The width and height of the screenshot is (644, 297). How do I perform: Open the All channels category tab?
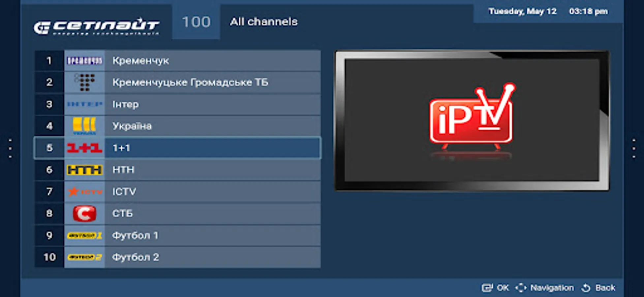(x=264, y=22)
